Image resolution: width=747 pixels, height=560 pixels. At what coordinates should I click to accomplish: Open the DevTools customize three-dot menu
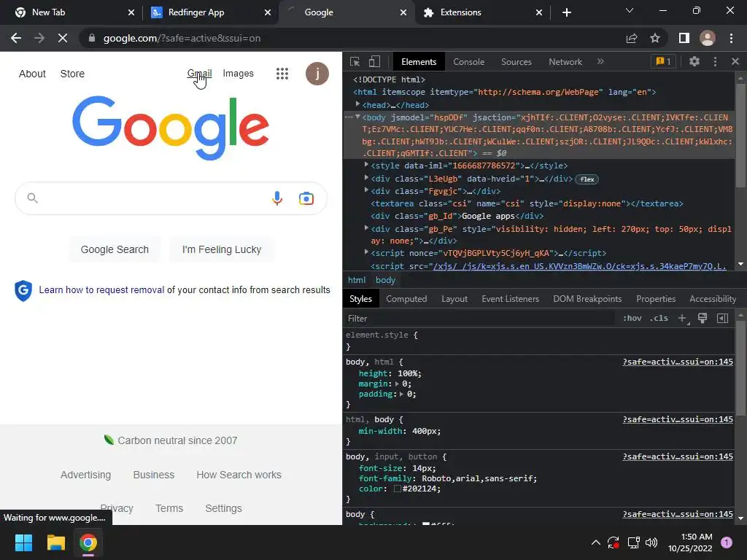point(715,61)
